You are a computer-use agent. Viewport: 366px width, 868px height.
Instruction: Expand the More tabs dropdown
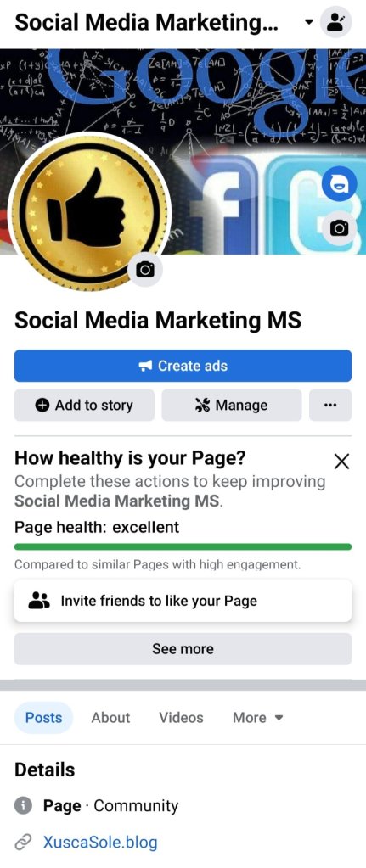click(x=258, y=718)
